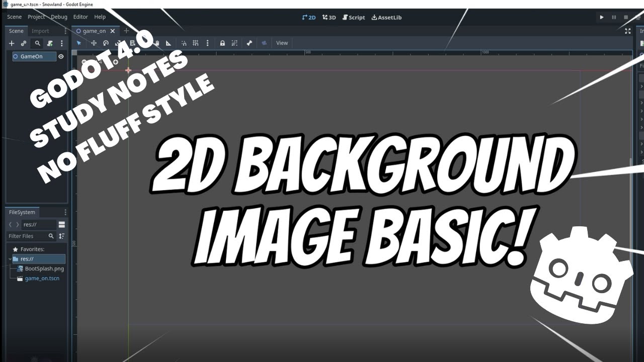This screenshot has height=362, width=644.
Task: Choose the Rotate Mode tool
Action: point(106,43)
